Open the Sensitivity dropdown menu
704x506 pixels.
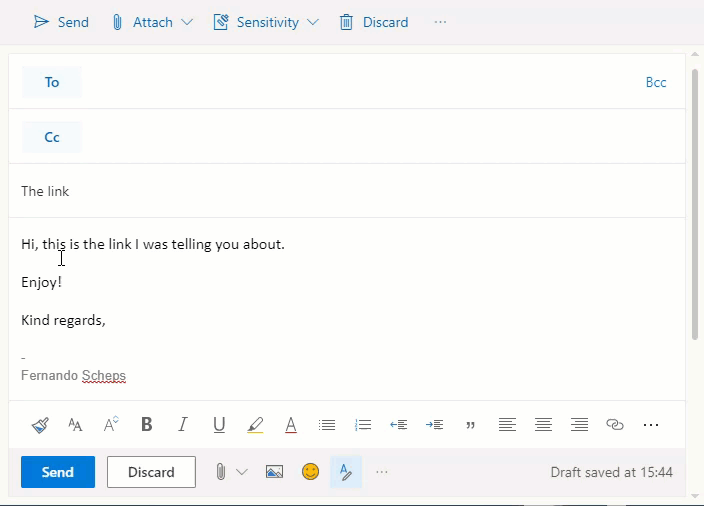click(x=313, y=22)
